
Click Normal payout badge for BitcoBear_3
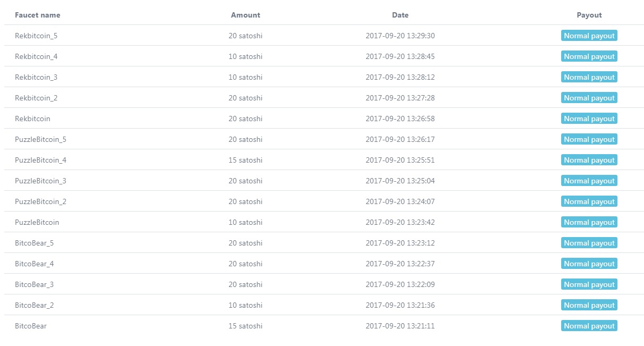click(x=589, y=284)
